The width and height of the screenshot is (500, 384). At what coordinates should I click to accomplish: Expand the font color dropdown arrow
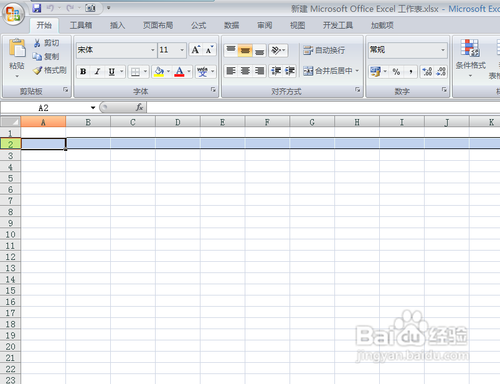click(189, 71)
